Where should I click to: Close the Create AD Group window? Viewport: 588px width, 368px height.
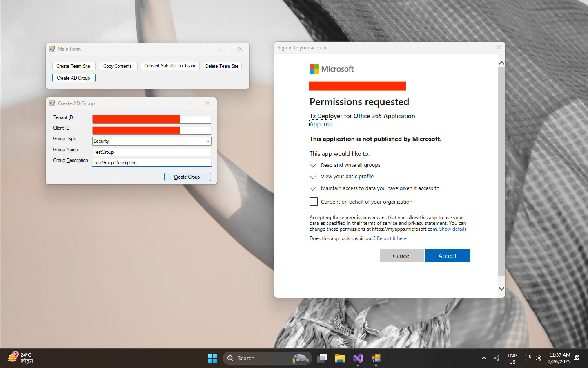coord(207,103)
